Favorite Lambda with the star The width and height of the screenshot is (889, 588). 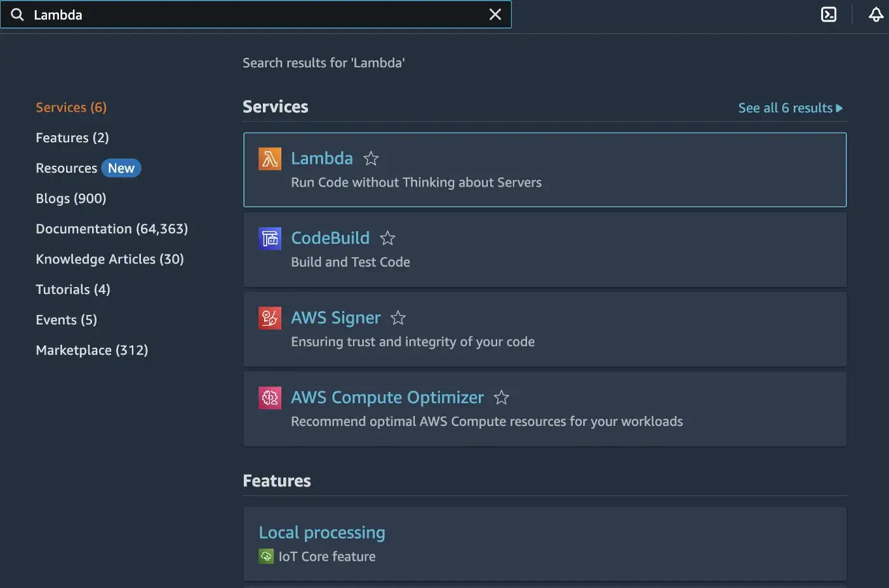[x=371, y=158]
